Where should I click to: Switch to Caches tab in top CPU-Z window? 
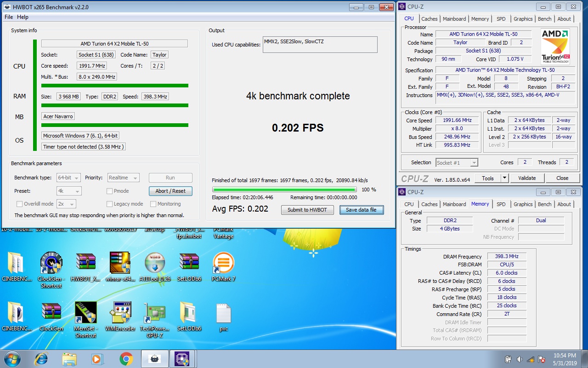[x=430, y=19]
